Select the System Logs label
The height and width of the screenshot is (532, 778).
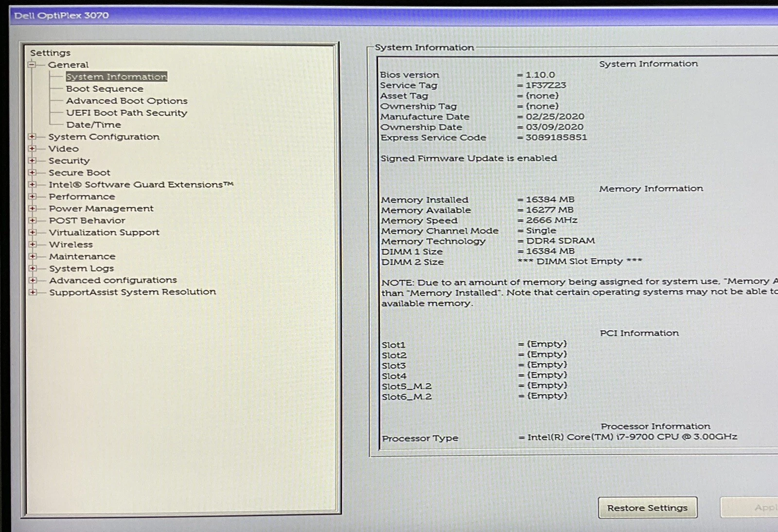81,268
